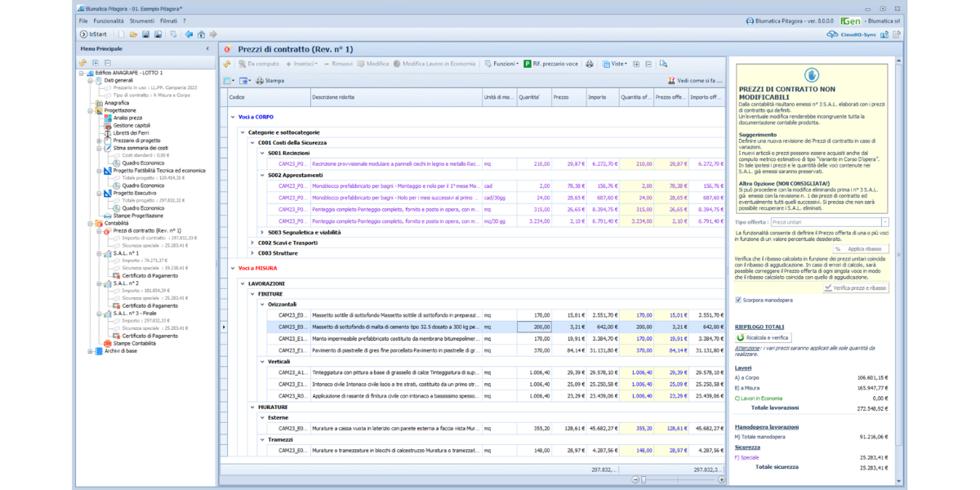Image resolution: width=980 pixels, height=490 pixels.
Task: Expand the C002 Scavi e Trasporti group
Action: click(252, 243)
